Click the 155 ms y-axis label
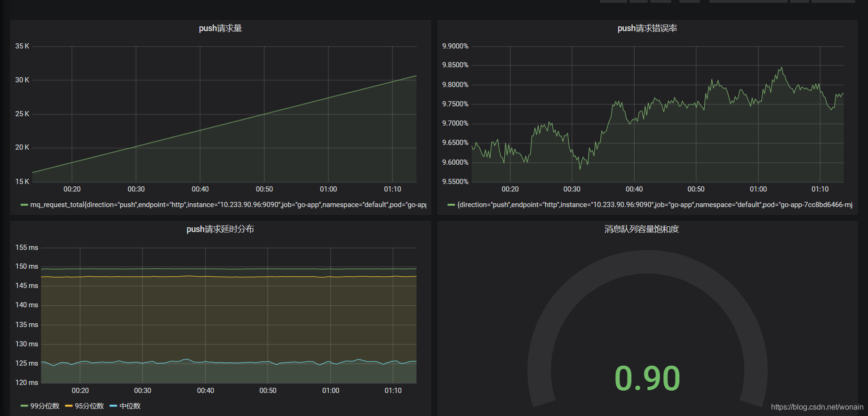The width and height of the screenshot is (868, 416). [x=27, y=248]
